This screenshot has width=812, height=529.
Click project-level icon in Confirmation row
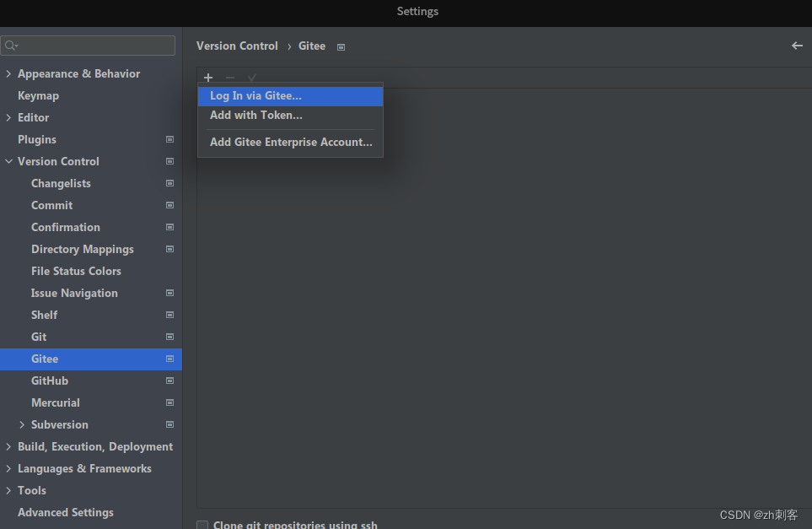pos(169,227)
